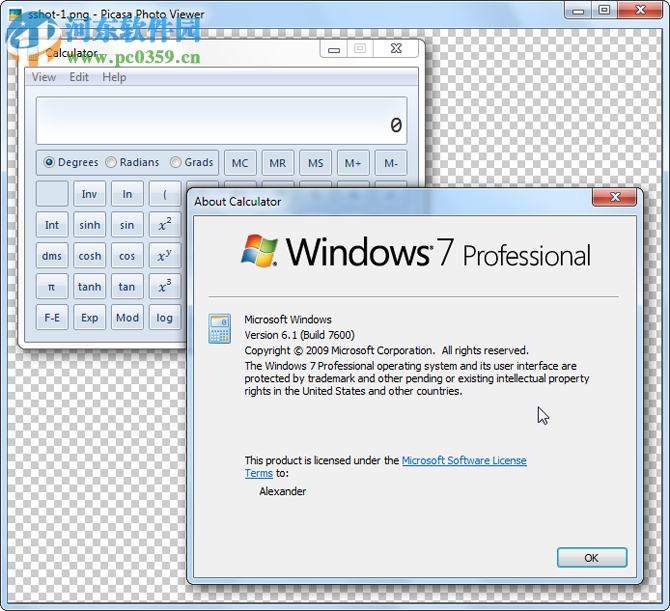Close the Calculator window
Viewport: 670px width, 611px height.
coord(397,49)
